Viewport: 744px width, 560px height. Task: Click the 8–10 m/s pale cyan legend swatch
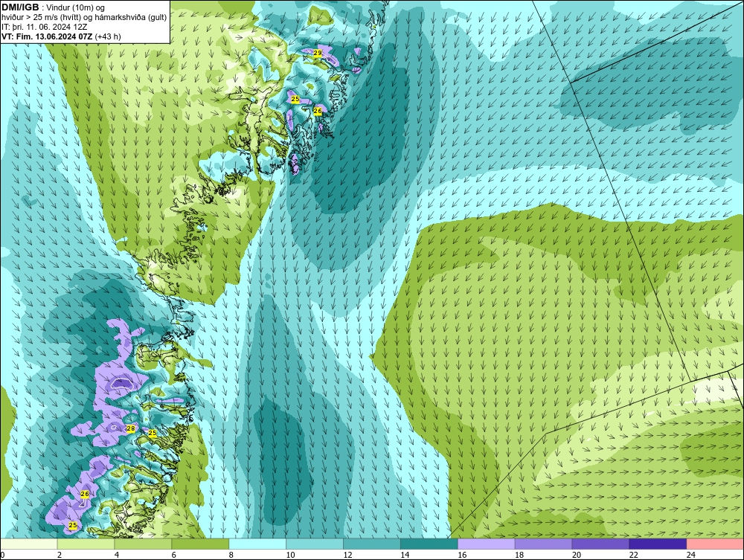(x=257, y=544)
